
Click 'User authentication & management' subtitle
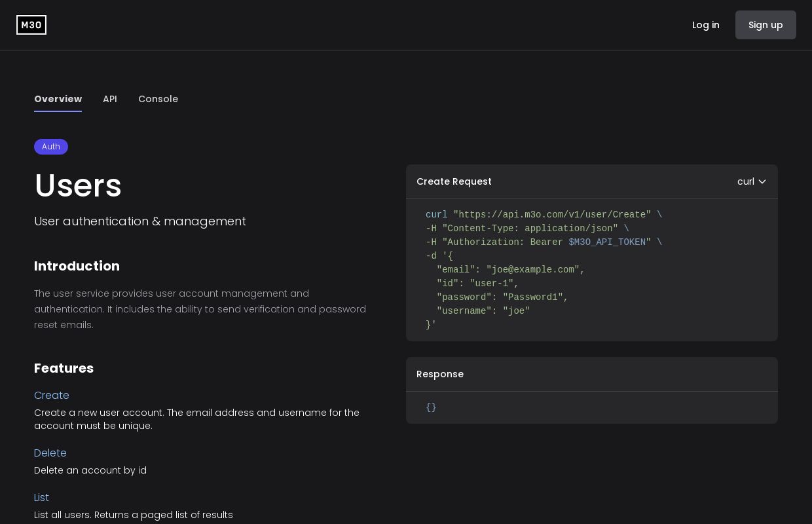140,221
